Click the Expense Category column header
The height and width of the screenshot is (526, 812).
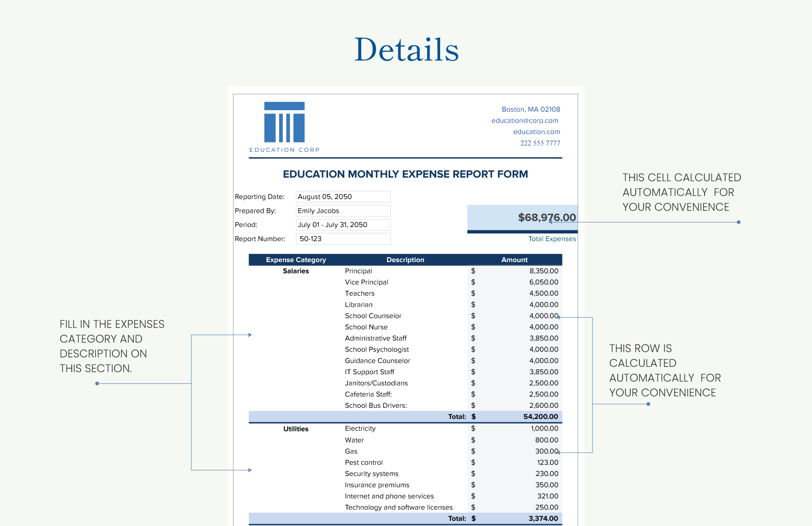point(296,260)
